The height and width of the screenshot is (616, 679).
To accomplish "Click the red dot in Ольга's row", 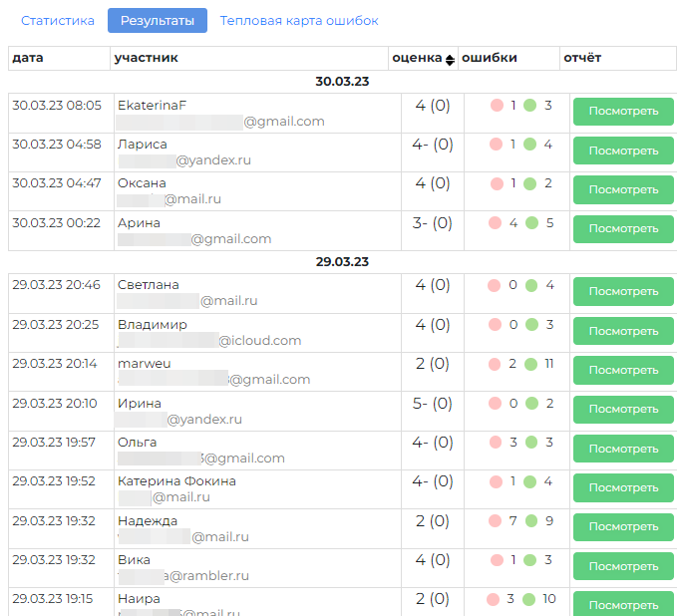I will 495,443.
